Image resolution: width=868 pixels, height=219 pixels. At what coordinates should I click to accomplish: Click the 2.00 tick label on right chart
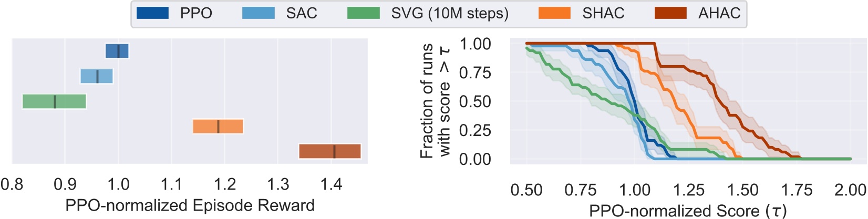click(x=850, y=190)
